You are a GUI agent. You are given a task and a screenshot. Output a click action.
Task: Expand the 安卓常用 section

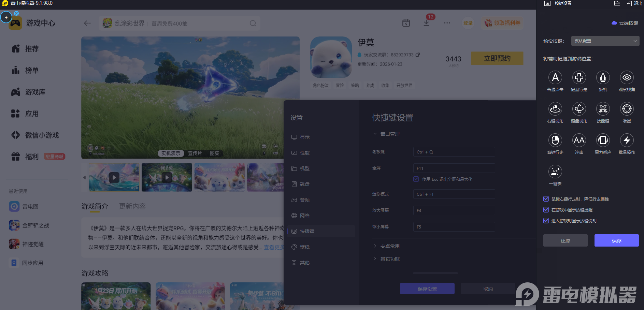pyautogui.click(x=386, y=246)
